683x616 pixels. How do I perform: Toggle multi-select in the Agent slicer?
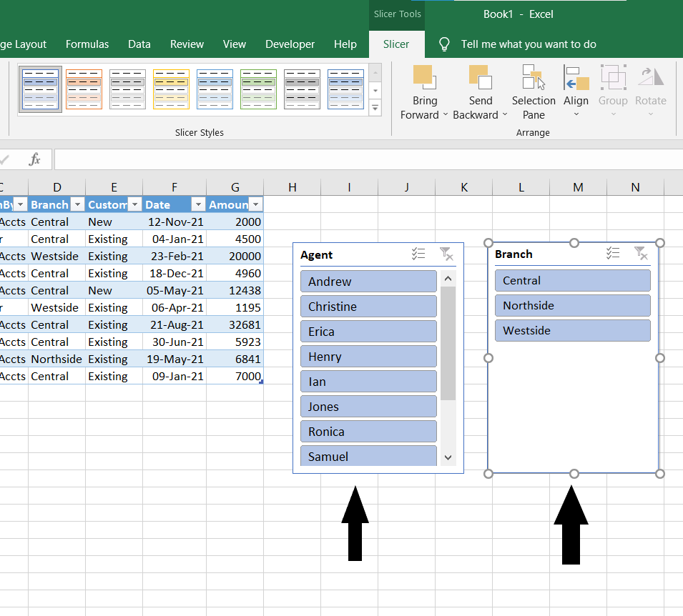tap(419, 254)
